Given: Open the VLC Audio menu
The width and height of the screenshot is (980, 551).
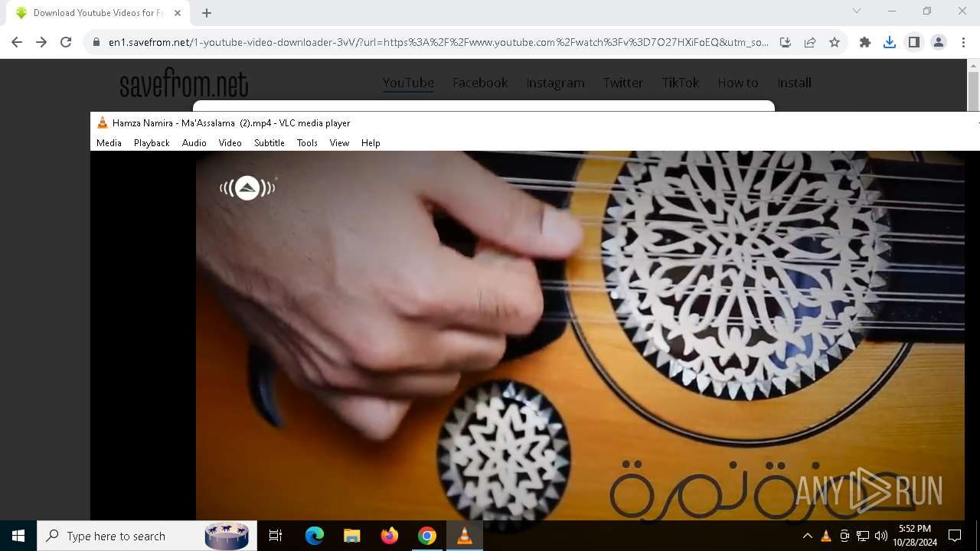Looking at the screenshot, I should 194,143.
